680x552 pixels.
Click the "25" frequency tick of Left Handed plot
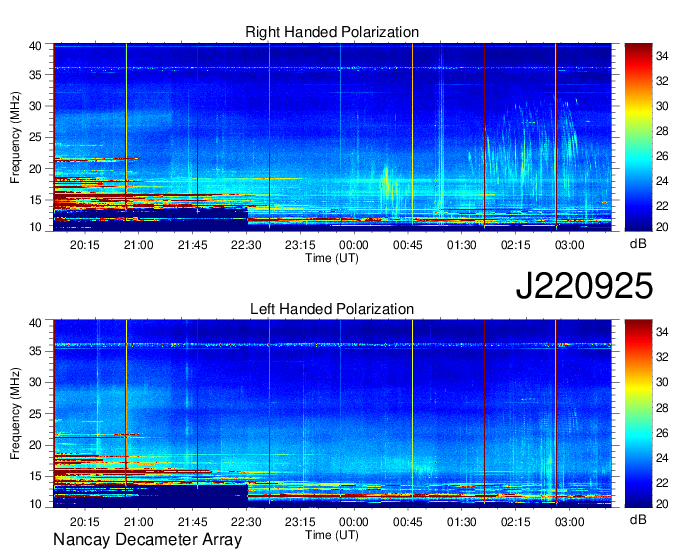click(x=35, y=414)
